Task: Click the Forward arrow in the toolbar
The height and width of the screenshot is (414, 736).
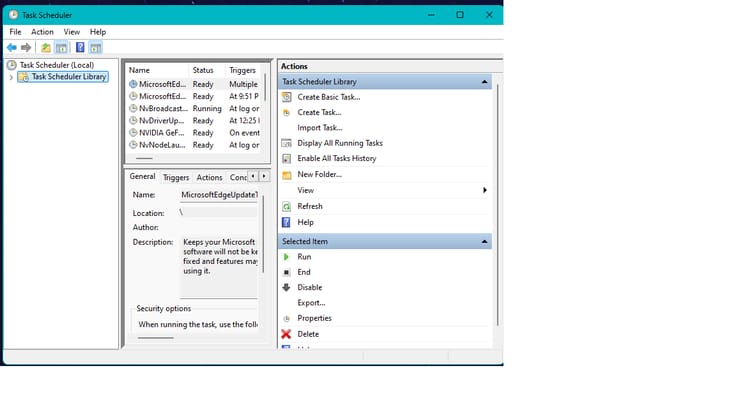Action: [26, 47]
